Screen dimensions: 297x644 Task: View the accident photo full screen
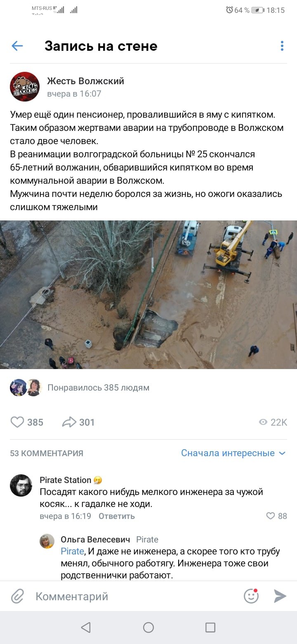click(x=148, y=295)
